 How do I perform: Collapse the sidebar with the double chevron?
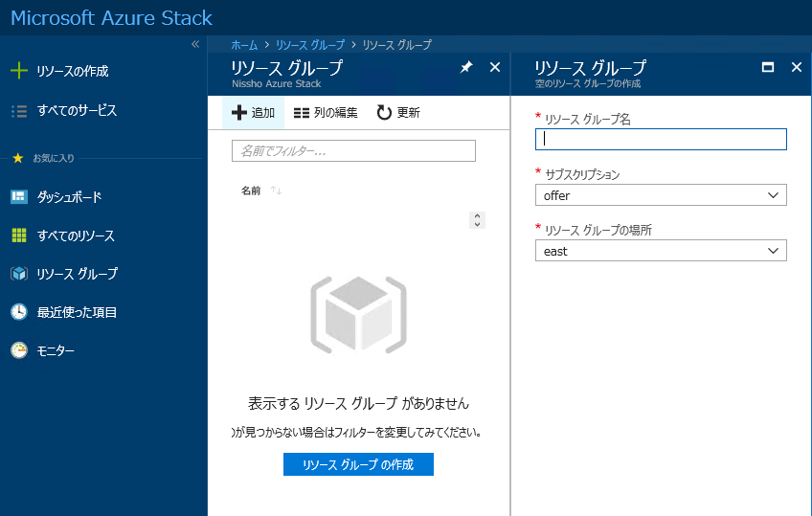(195, 44)
